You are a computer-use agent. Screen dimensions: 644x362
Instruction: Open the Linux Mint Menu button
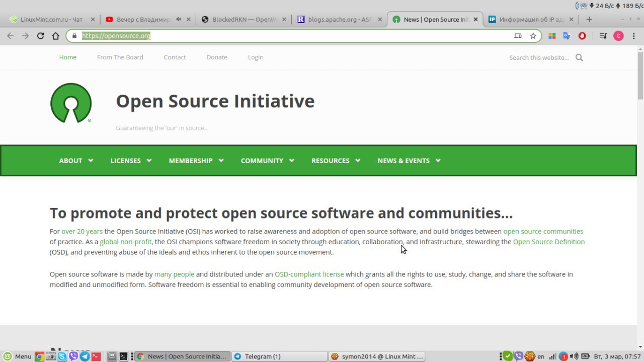[x=18, y=356]
